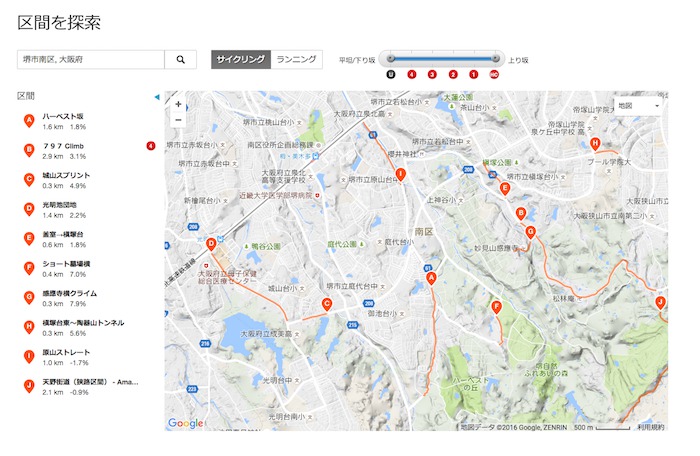The image size is (700, 456).
Task: Click category 4 climb icon under slider
Action: coord(412,75)
